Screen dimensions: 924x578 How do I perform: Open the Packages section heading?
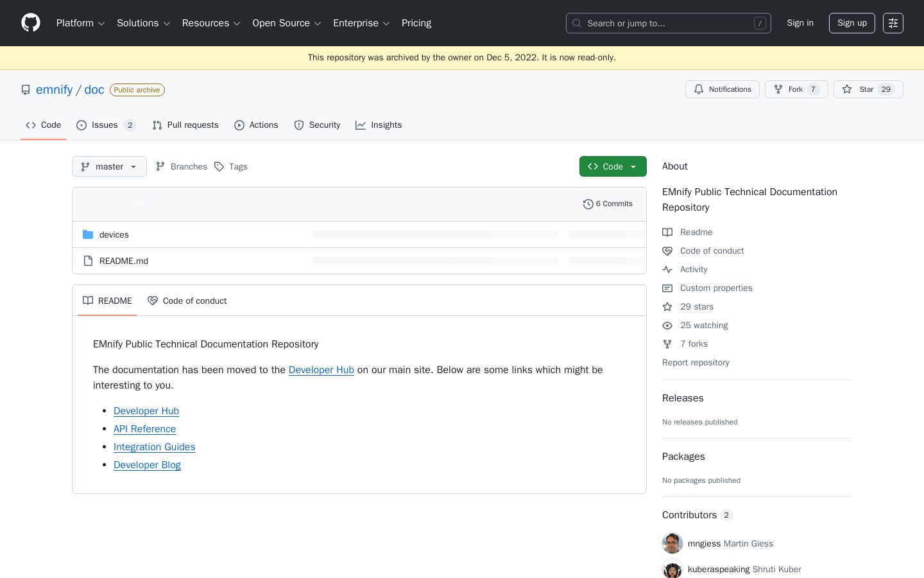coord(683,457)
